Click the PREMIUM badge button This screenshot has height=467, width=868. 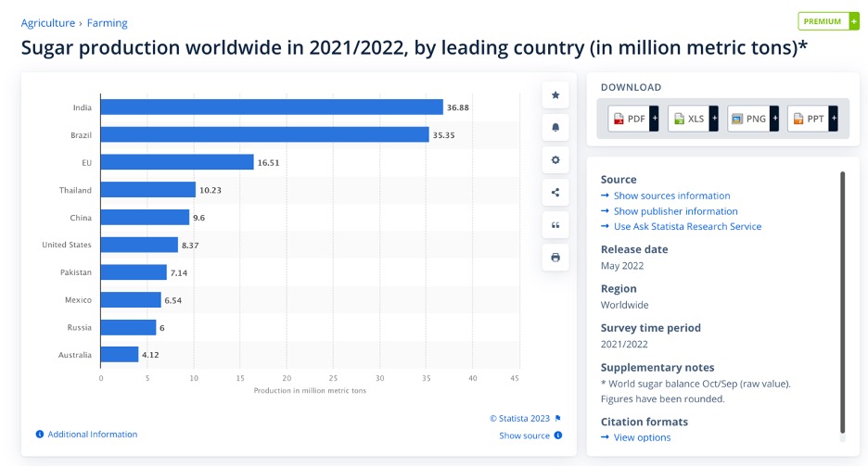[828, 21]
